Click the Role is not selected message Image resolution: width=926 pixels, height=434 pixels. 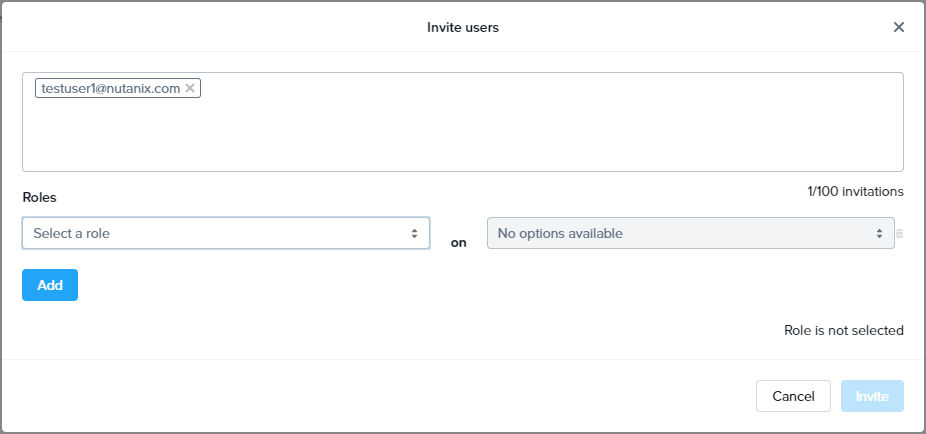click(x=843, y=330)
